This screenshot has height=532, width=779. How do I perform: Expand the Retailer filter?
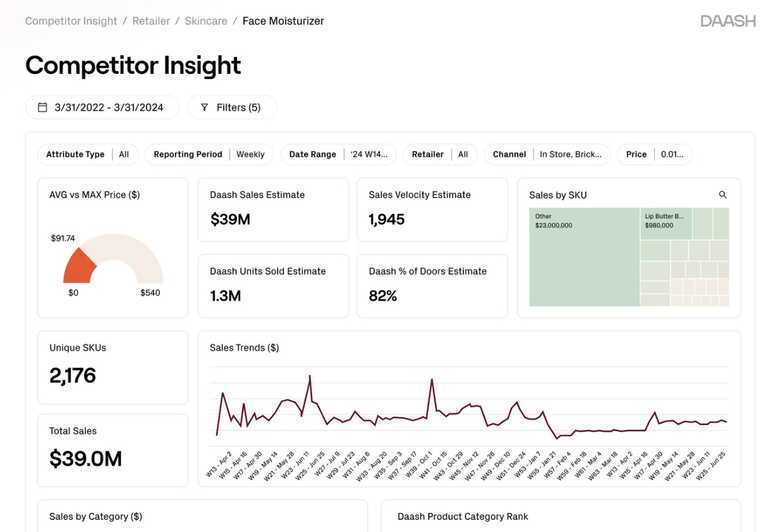[440, 155]
